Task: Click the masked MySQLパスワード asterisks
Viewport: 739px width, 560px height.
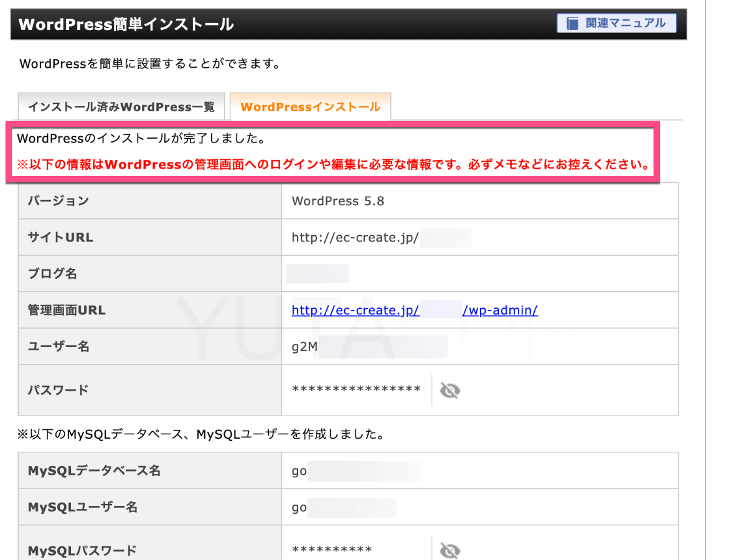Action: click(x=332, y=549)
